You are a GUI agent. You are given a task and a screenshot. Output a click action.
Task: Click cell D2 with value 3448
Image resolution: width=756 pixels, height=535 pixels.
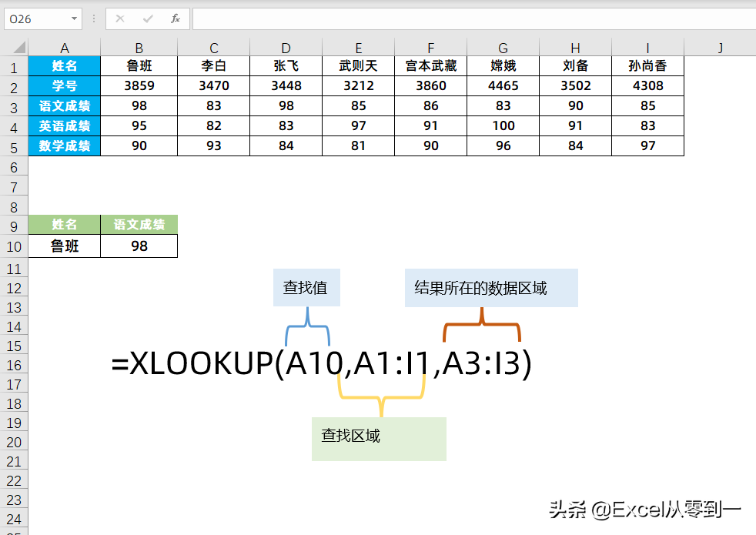pyautogui.click(x=286, y=85)
